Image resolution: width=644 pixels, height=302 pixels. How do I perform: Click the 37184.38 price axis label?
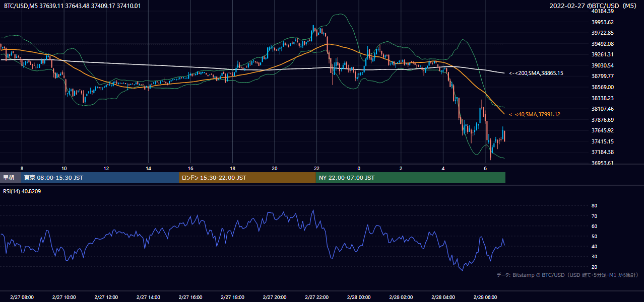(x=602, y=152)
